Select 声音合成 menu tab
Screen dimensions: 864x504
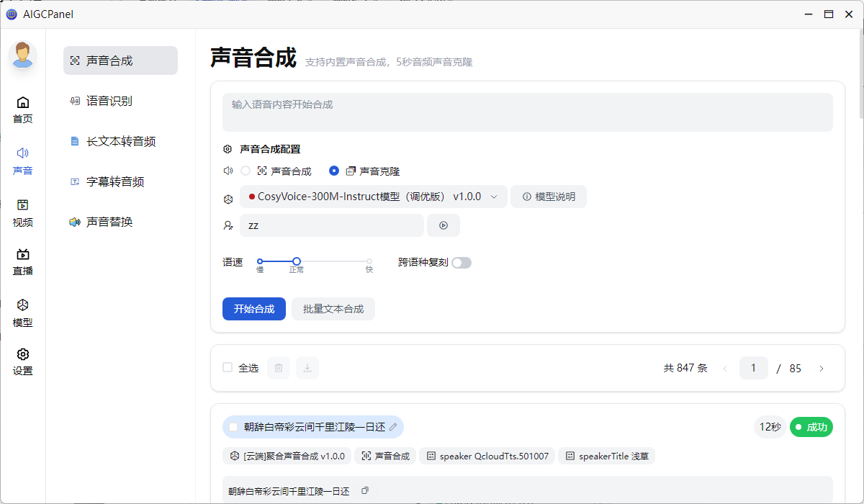[x=120, y=60]
